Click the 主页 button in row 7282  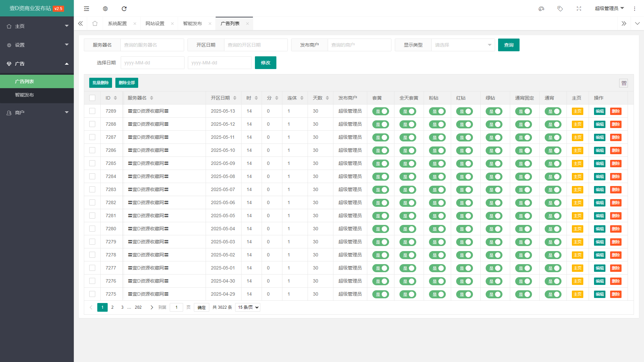[578, 203]
